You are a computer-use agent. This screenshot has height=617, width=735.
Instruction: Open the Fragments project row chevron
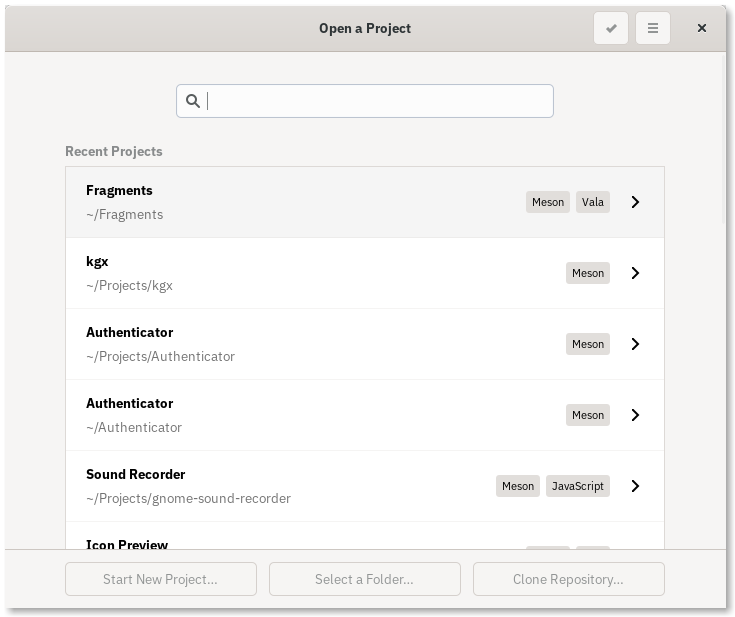(635, 202)
